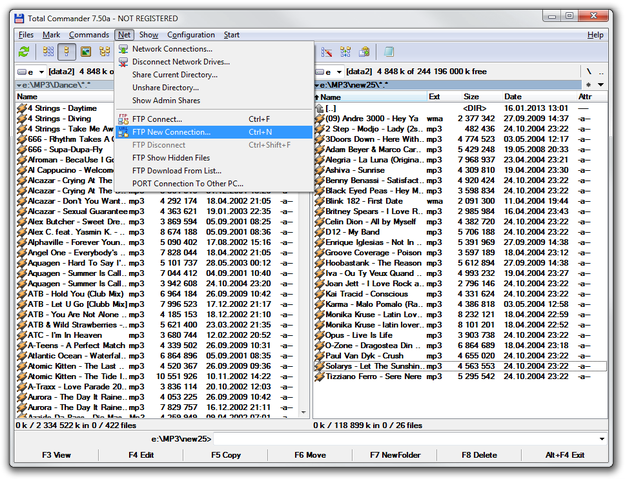Go to root with right panel backslash button
The width and height of the screenshot is (625, 479).
click(589, 72)
